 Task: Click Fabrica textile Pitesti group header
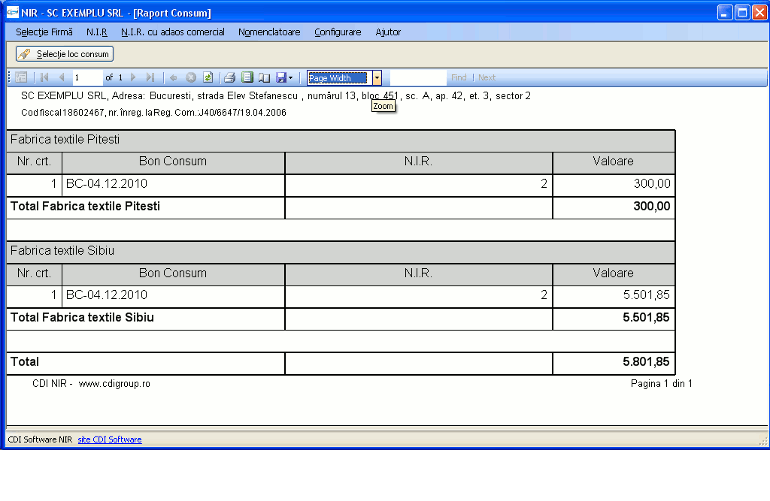click(341, 140)
